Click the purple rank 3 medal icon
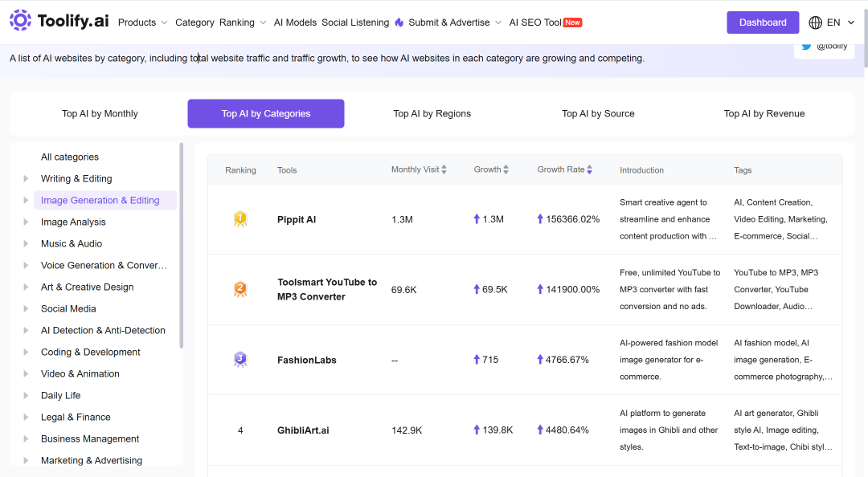The image size is (868, 477). pos(240,360)
